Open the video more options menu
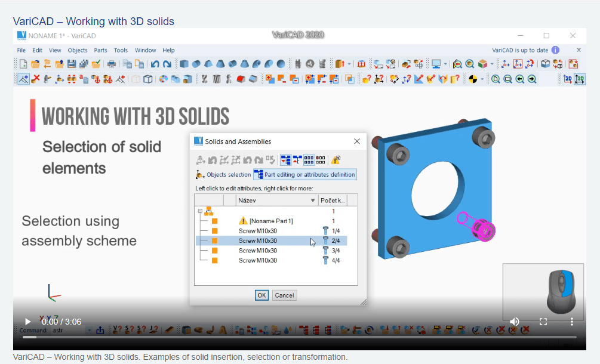The height and width of the screenshot is (364, 600). 572,322
